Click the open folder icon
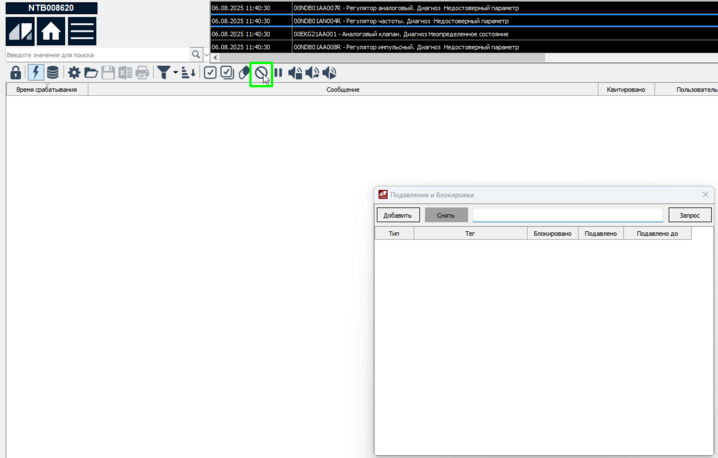Screen dimensions: 718x458 pos(91,73)
